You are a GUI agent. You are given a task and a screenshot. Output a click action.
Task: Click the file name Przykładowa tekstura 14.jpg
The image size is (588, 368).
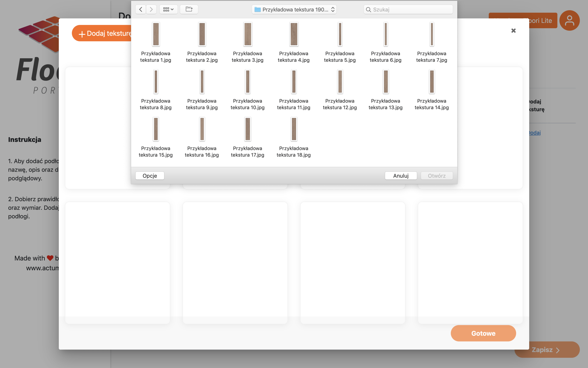(x=432, y=104)
